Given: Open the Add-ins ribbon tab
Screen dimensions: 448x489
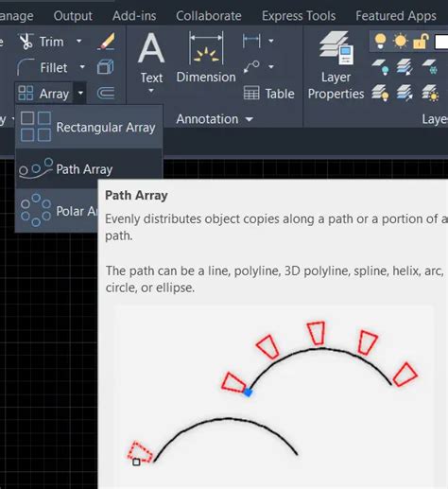Looking at the screenshot, I should [x=134, y=16].
